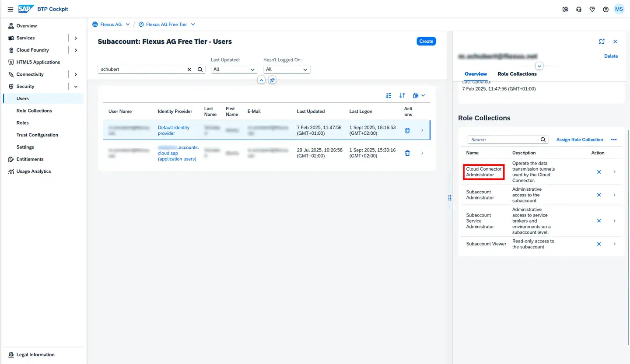
Task: Open Trust Configuration in sidebar
Action: [x=37, y=135]
